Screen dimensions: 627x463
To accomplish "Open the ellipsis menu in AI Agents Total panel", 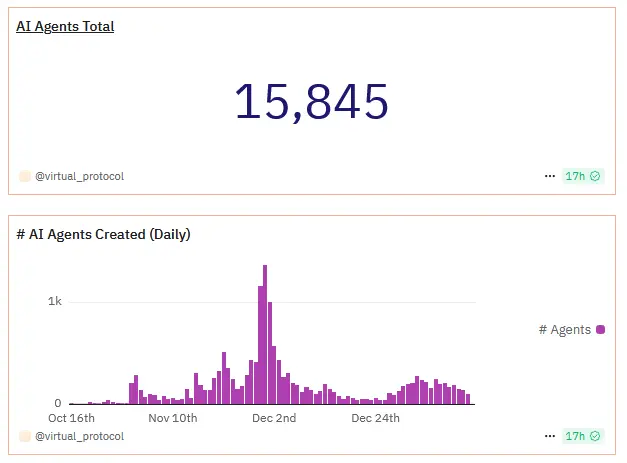I will tap(549, 176).
